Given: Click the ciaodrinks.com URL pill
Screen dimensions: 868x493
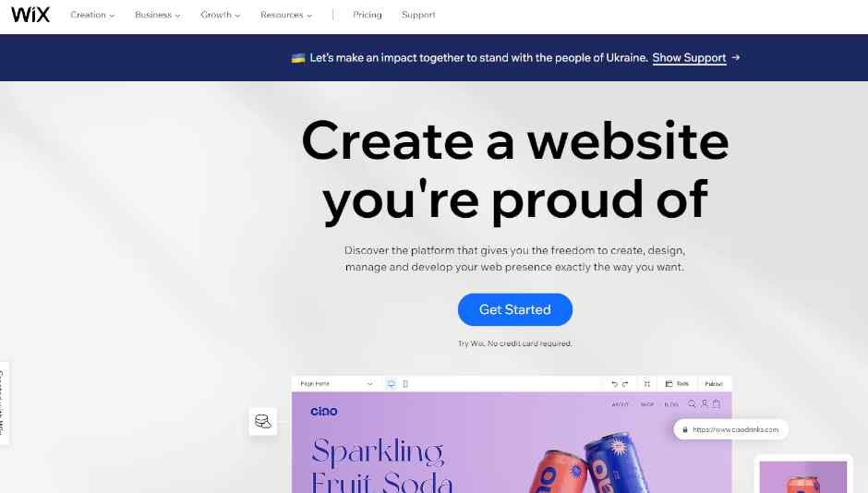Looking at the screenshot, I should point(730,429).
